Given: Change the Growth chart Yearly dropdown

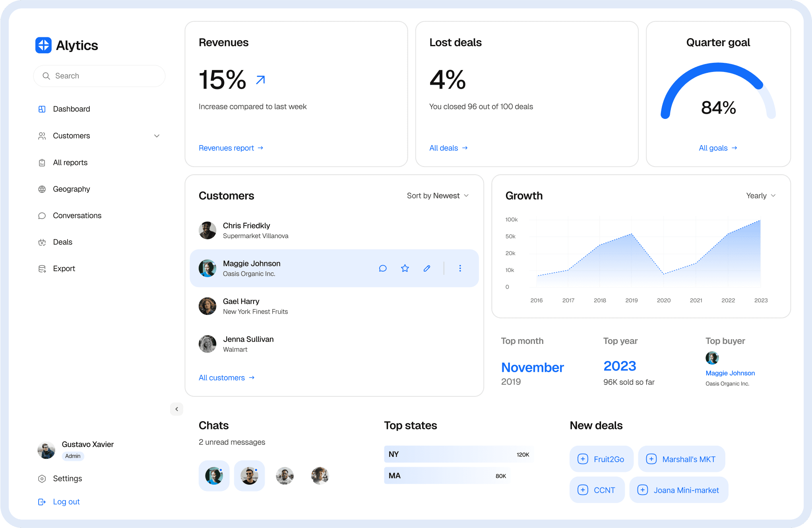Looking at the screenshot, I should 760,195.
